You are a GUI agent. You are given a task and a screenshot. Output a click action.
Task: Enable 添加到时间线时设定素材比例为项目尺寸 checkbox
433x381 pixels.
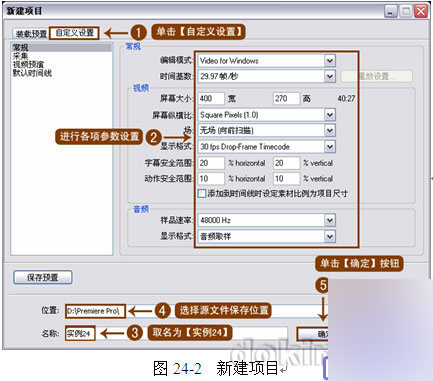click(x=202, y=194)
